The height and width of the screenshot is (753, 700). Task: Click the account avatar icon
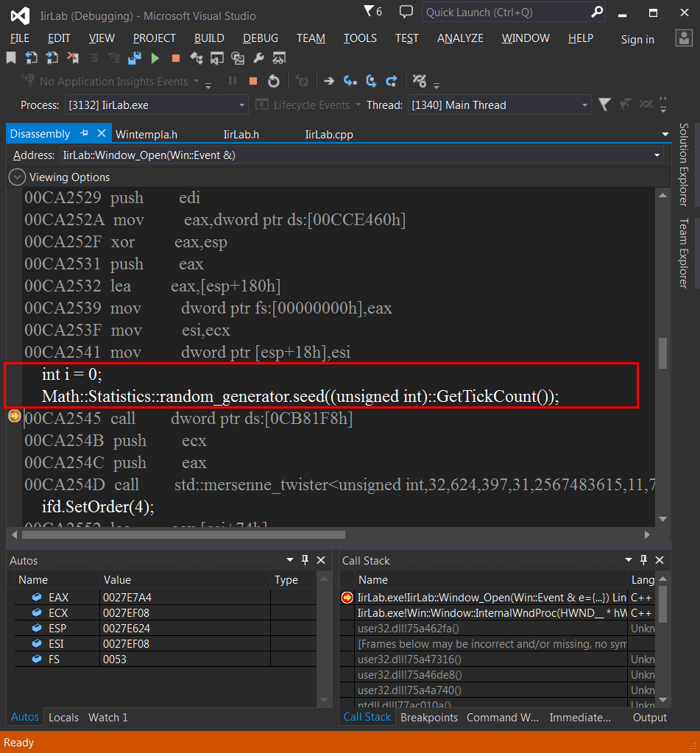(684, 38)
